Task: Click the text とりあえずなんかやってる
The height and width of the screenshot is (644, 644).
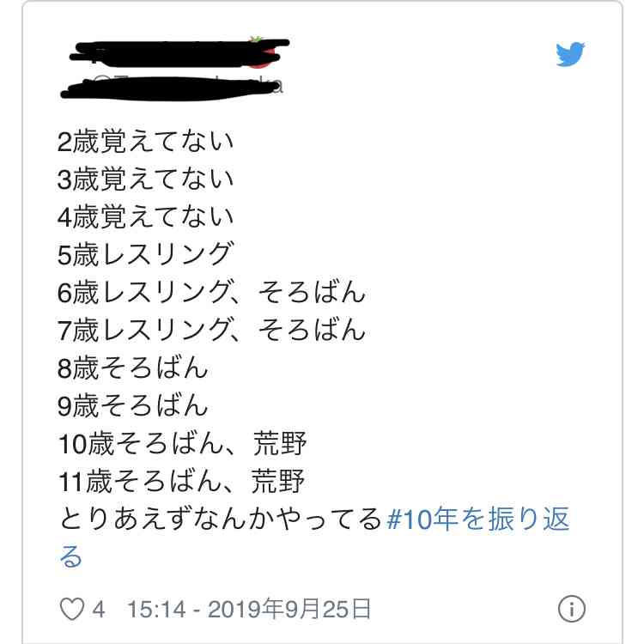Action: pos(220,519)
